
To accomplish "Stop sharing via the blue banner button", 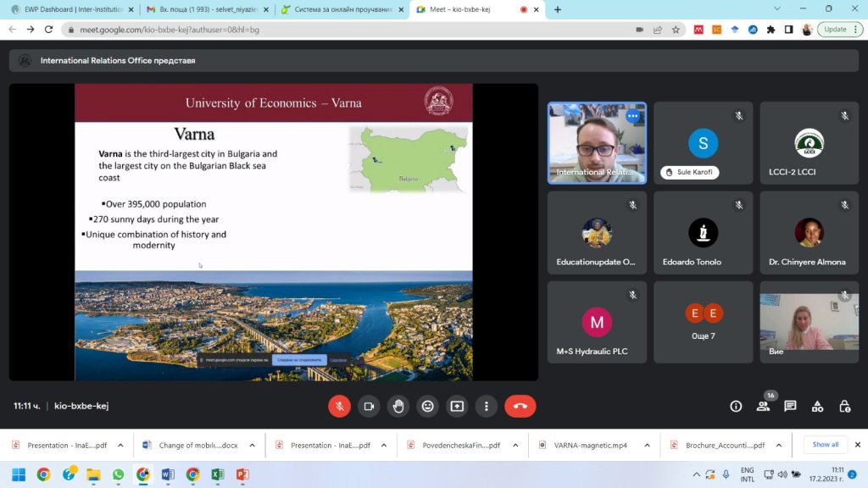I will (x=299, y=359).
